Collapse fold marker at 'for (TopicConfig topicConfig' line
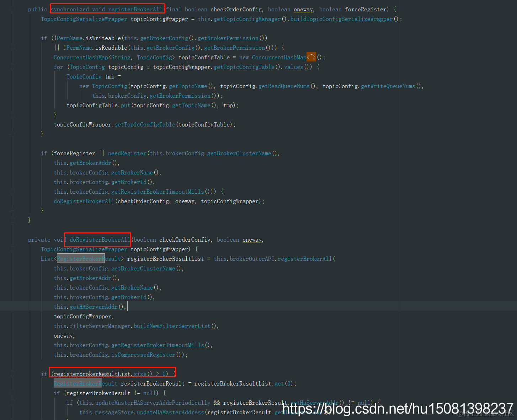 12,67
